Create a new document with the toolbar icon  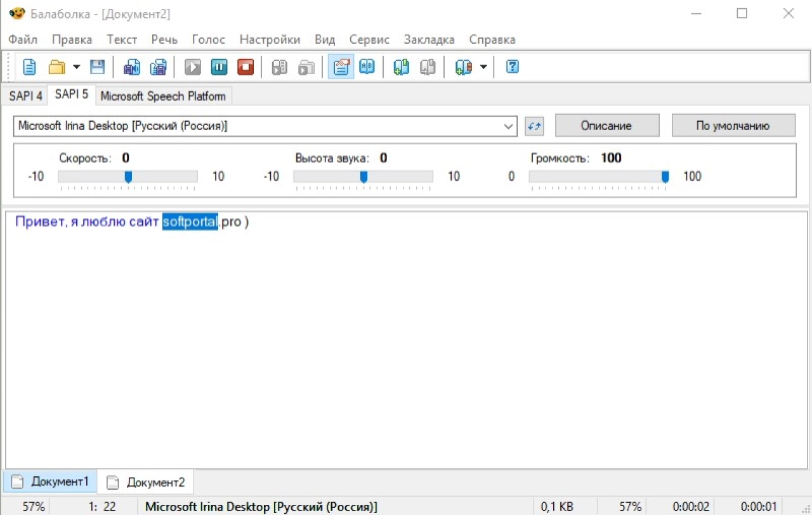30,67
